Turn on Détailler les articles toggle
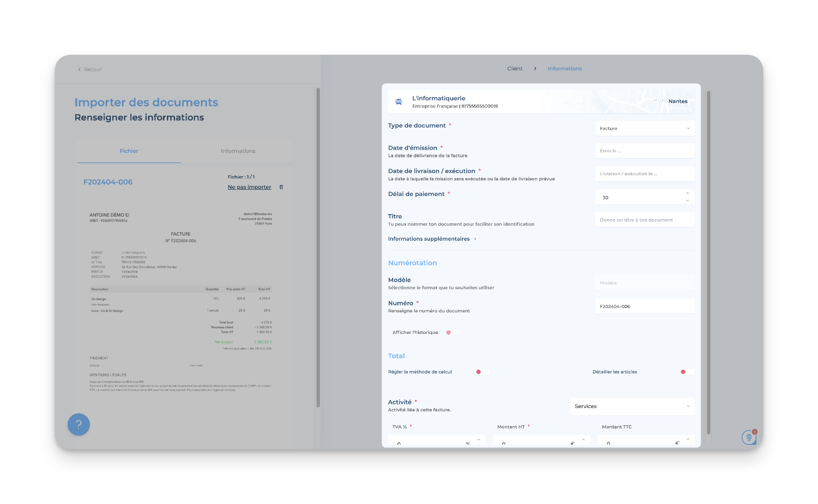The height and width of the screenshot is (504, 818). (x=687, y=372)
